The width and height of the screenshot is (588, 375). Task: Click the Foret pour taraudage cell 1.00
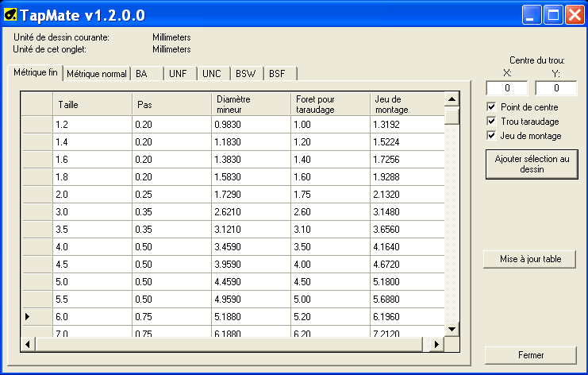pos(330,124)
